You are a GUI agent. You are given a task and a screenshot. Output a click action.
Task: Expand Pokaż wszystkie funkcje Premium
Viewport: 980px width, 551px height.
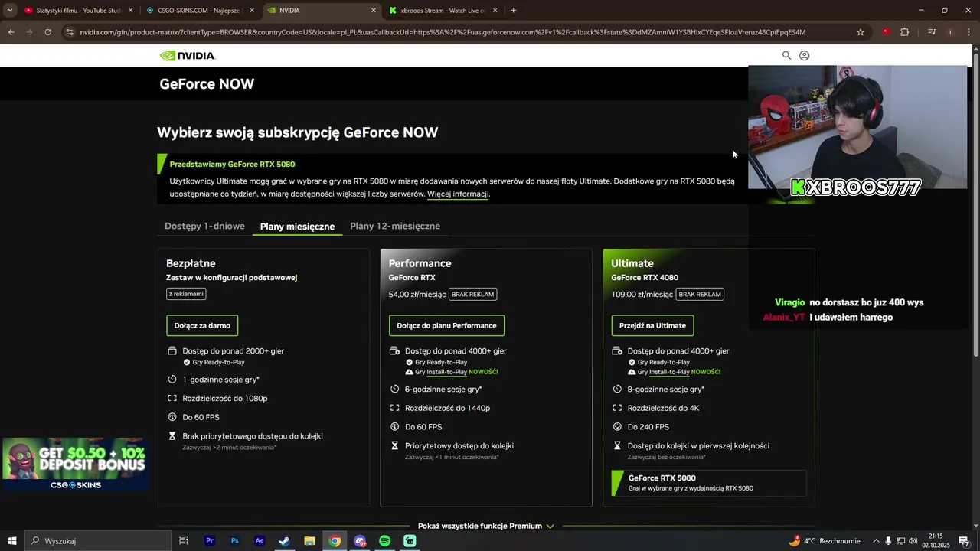(x=485, y=526)
